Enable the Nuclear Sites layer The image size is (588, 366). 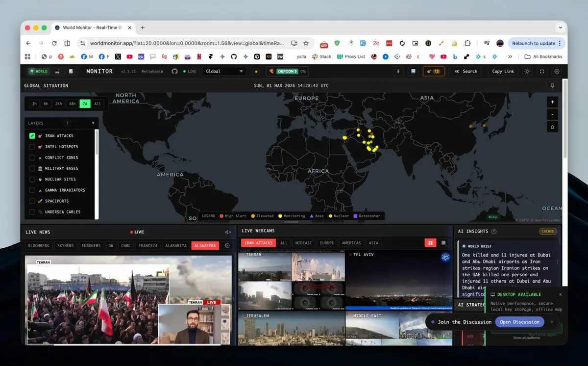click(x=32, y=179)
